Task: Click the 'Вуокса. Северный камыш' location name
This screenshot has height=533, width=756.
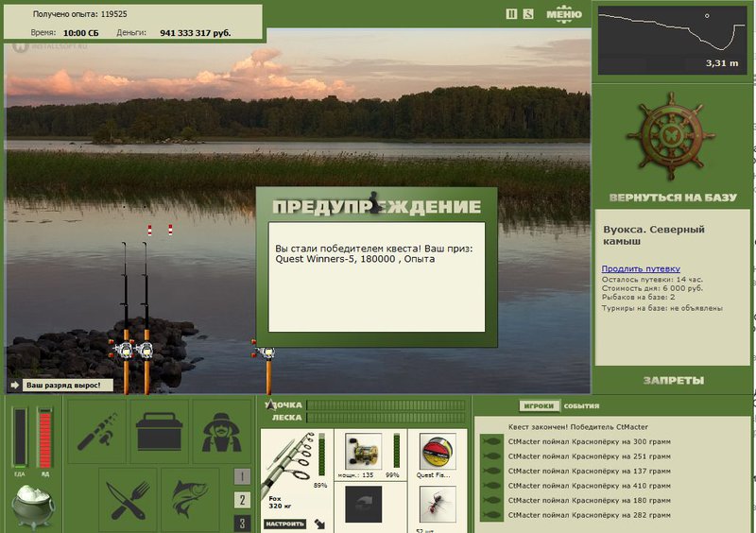Action: pos(653,235)
